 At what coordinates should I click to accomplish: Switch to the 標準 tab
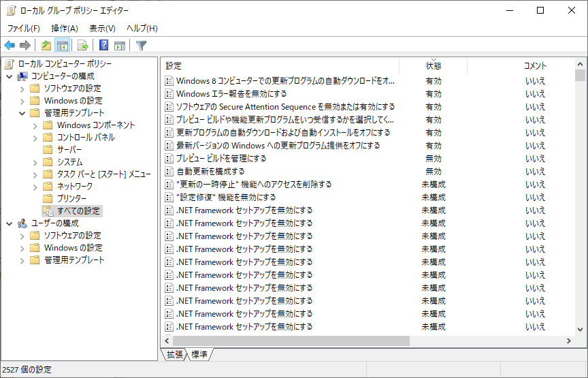[x=199, y=354]
